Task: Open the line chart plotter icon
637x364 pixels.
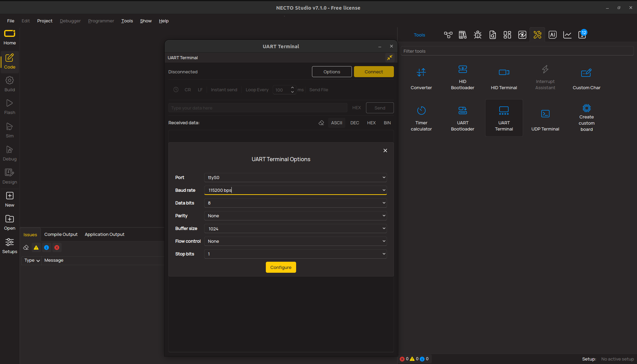Action: tap(567, 35)
